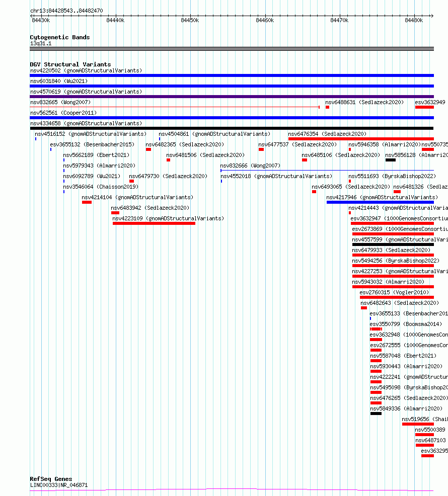448x496 pixels.
Task: Click the 84450k ruler tick label
Action: click(190, 20)
